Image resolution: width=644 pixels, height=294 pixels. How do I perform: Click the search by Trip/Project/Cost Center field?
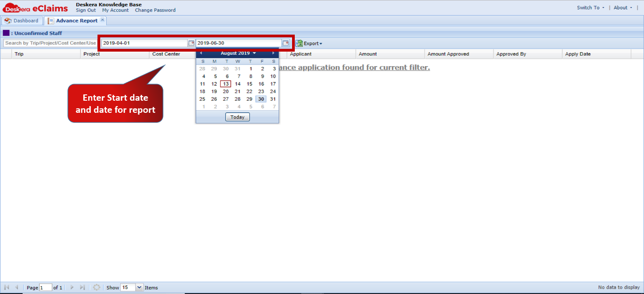click(x=50, y=43)
